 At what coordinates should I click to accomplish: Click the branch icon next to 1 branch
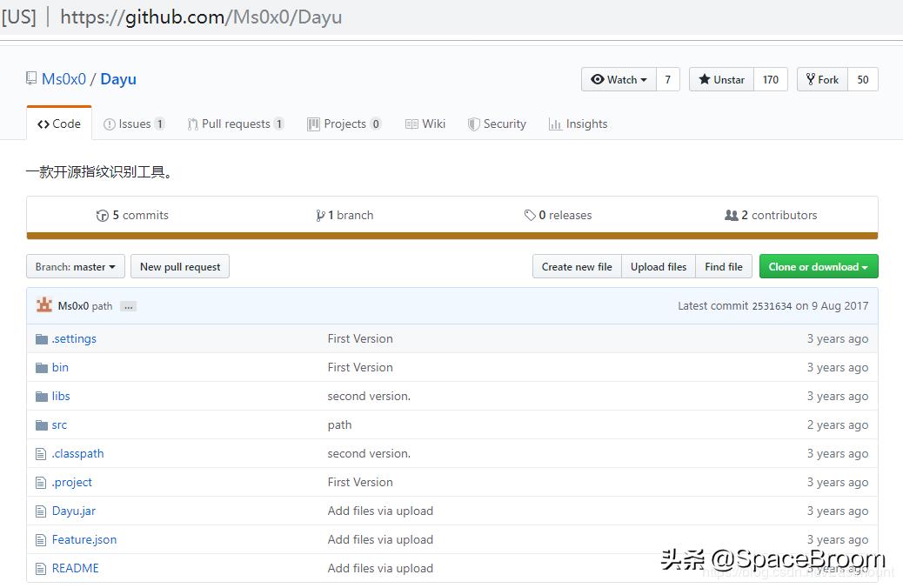coord(322,215)
